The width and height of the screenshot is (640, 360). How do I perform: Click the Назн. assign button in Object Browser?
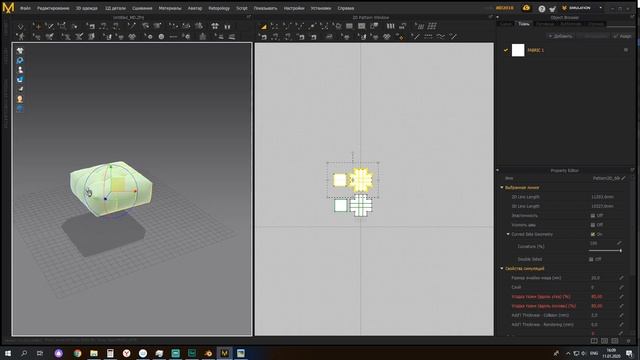coord(622,36)
